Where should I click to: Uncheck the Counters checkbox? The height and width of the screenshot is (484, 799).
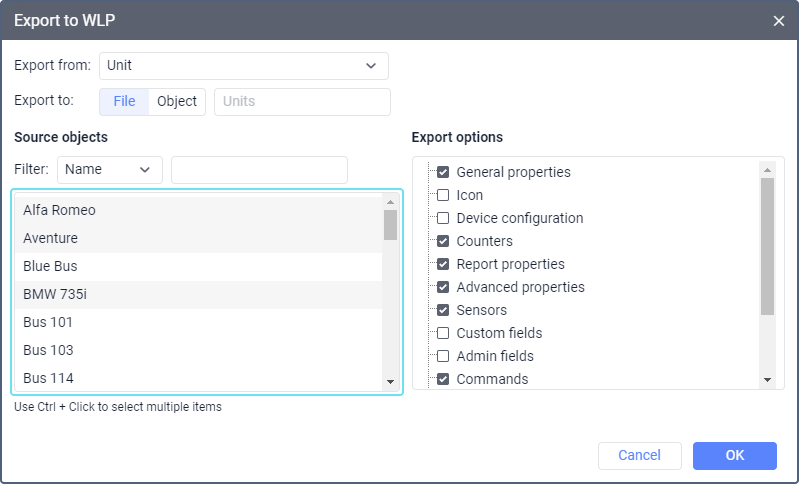point(443,241)
